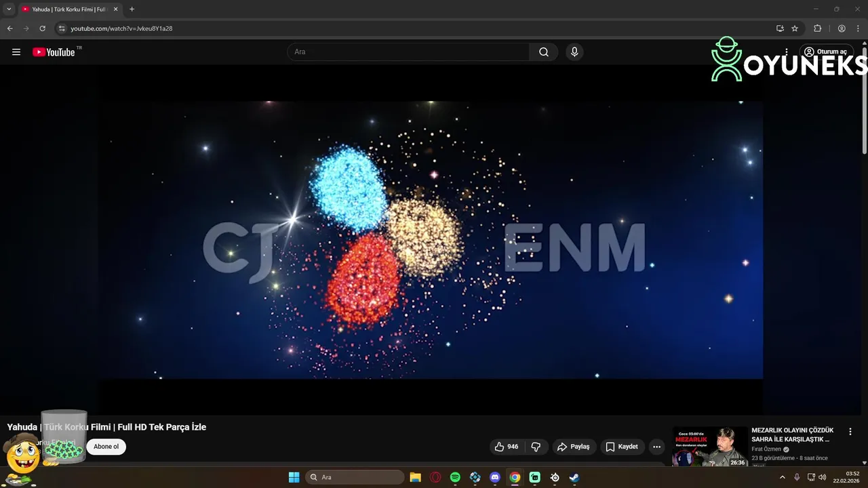Open the Fırat Özmen channel link
868x488 pixels.
[766, 449]
